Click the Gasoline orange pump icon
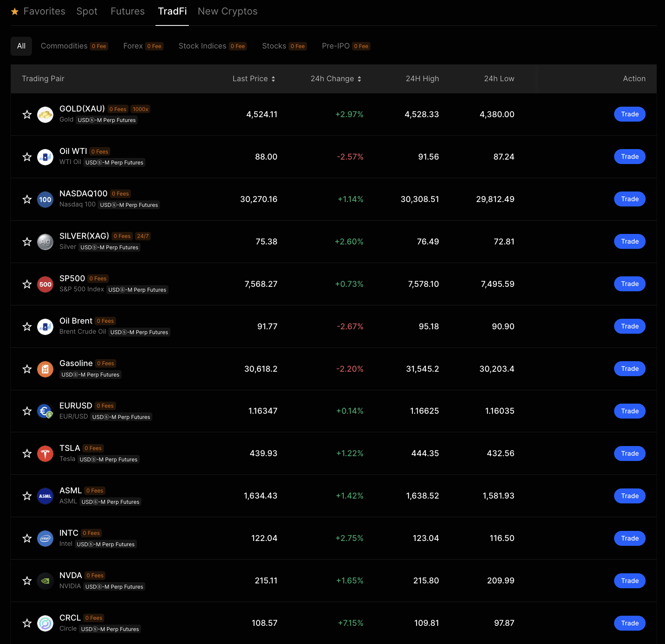665x644 pixels. pos(45,369)
